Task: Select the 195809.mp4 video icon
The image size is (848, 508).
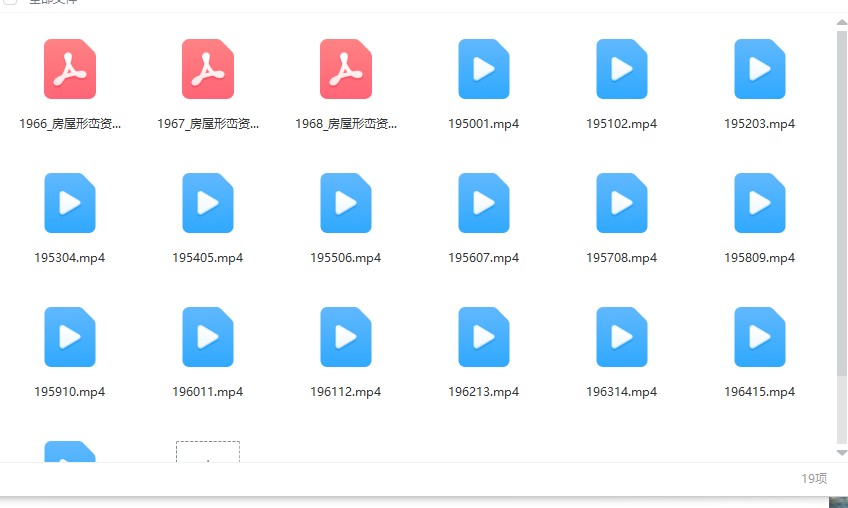Action: pos(759,203)
